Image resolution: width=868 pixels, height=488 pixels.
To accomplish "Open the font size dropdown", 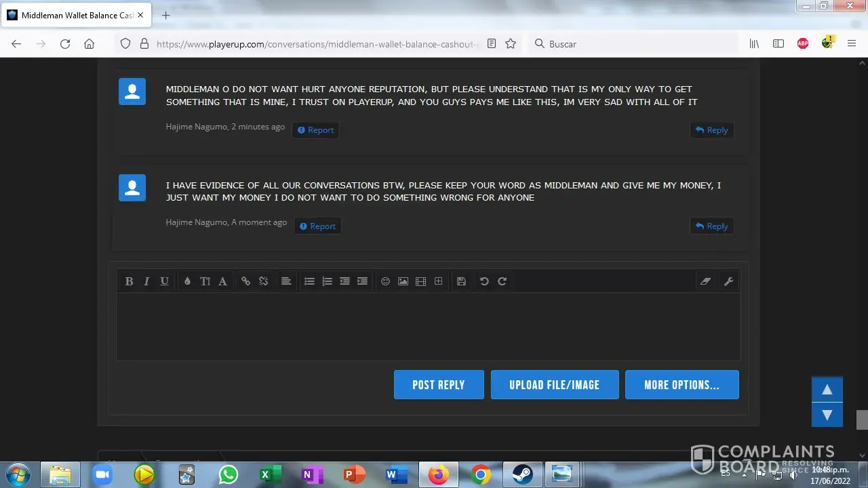I will point(205,281).
